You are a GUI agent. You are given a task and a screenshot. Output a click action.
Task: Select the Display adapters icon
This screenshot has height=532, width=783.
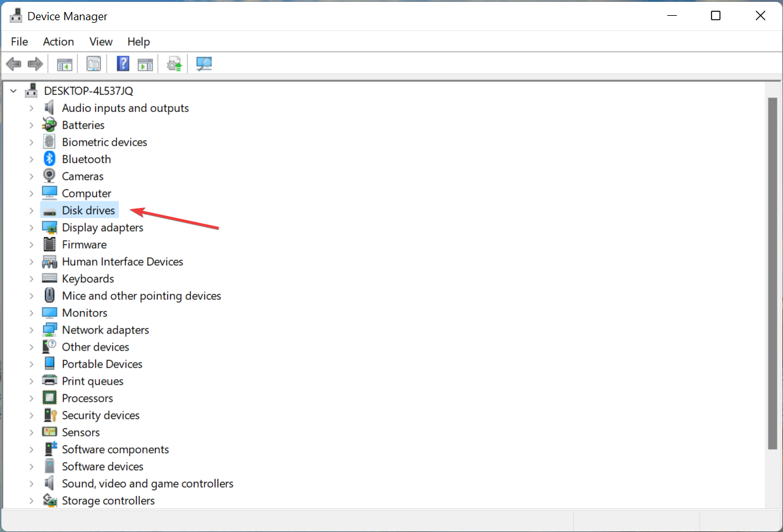[x=49, y=227]
